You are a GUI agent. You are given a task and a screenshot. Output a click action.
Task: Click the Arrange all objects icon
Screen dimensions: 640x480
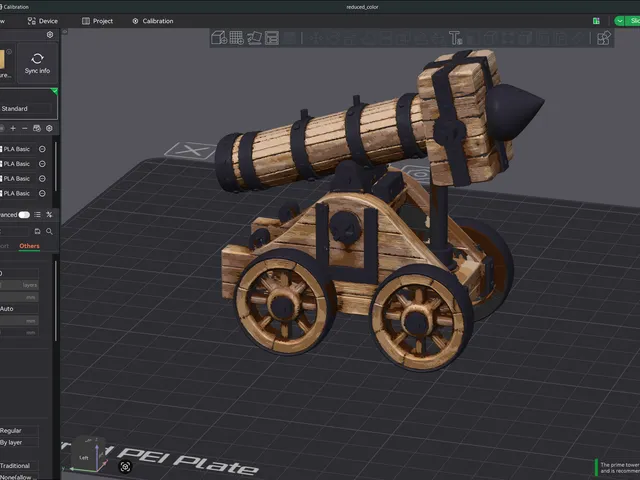coord(271,38)
